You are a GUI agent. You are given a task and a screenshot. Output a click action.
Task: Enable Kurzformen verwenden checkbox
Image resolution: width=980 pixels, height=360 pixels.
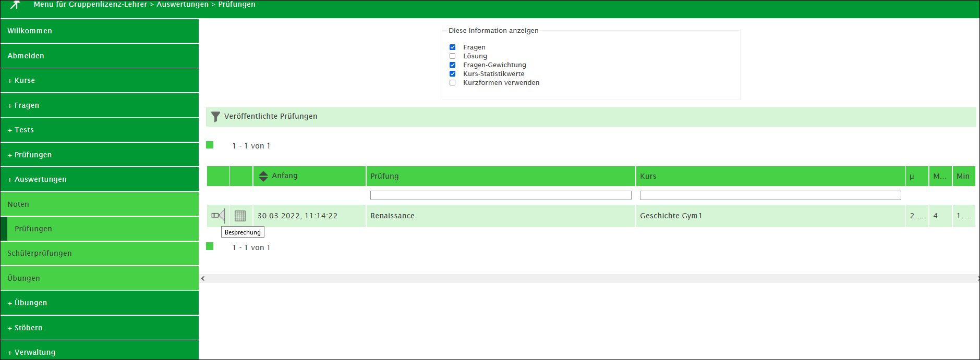tap(452, 82)
